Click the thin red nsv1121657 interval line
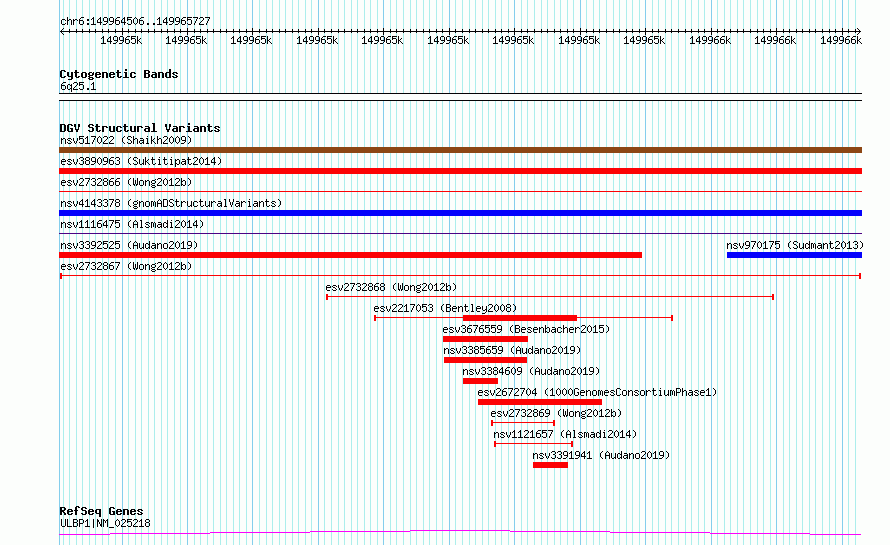The width and height of the screenshot is (890, 545). (534, 444)
